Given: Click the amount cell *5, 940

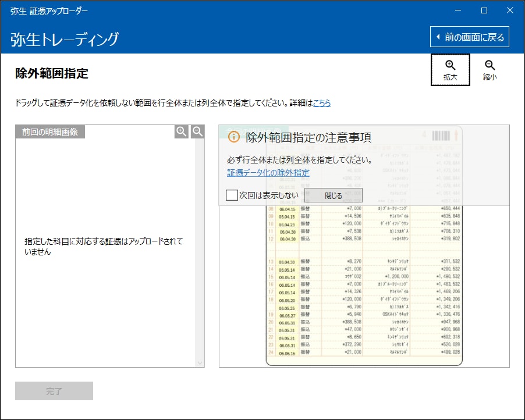Looking at the screenshot, I should coord(353,314).
